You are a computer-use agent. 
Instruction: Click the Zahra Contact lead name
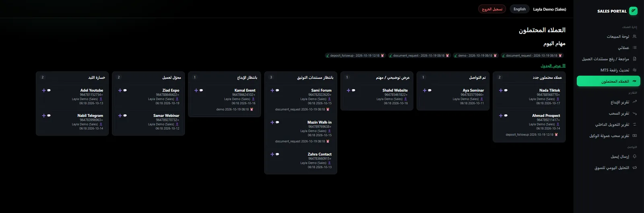pos(320,154)
